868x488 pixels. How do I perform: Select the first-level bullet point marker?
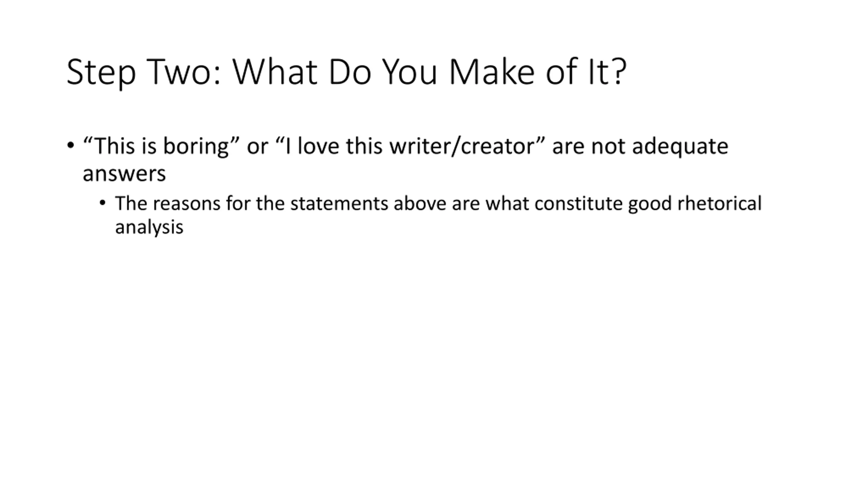tap(71, 146)
